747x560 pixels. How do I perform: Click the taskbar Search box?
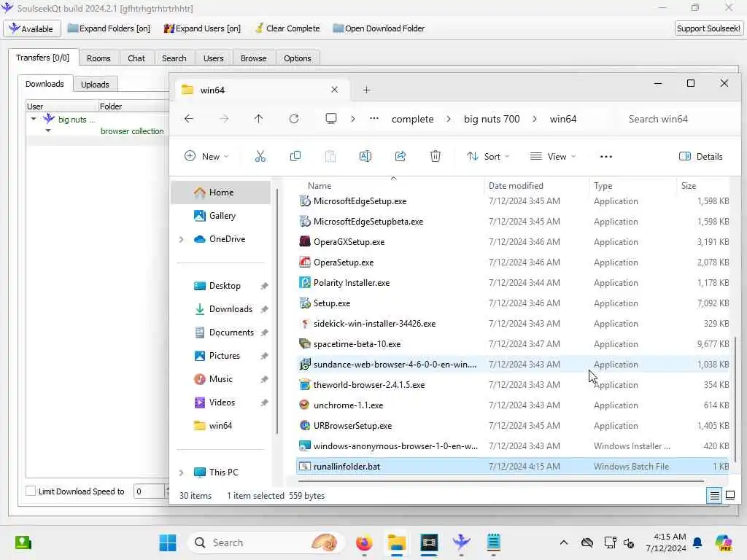point(266,542)
